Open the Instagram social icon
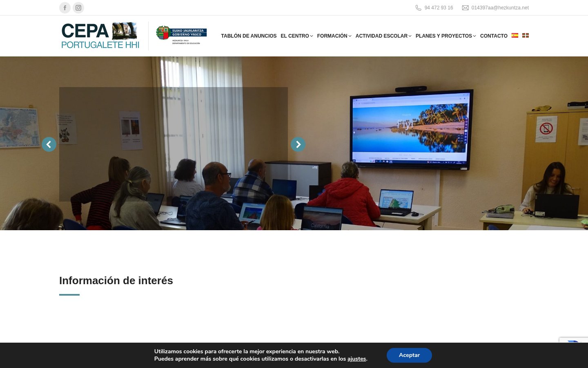 [x=78, y=8]
